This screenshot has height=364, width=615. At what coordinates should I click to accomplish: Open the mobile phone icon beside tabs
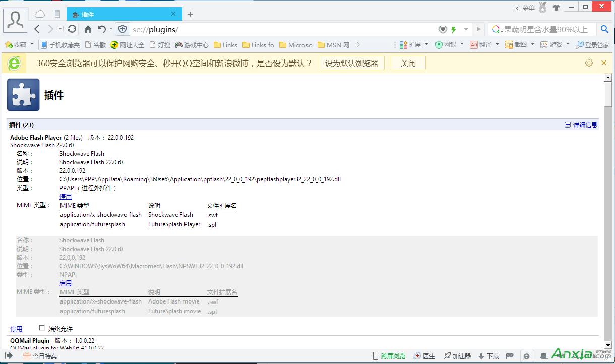(57, 14)
